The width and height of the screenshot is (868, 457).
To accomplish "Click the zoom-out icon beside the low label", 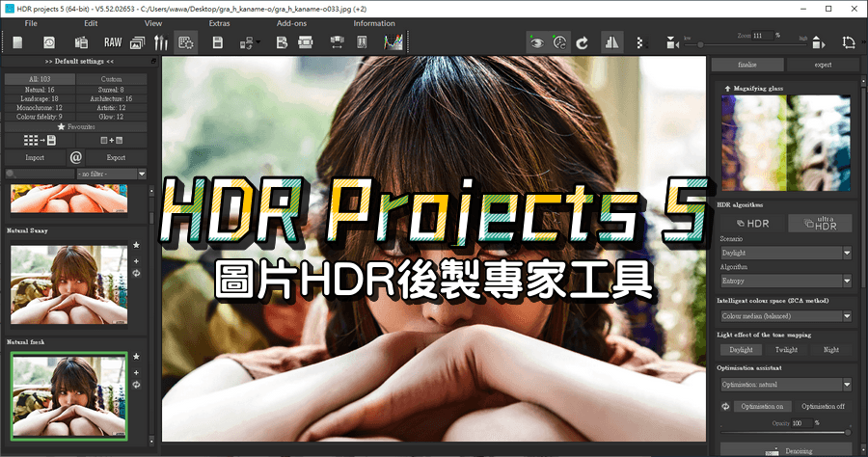I will pyautogui.click(x=672, y=42).
